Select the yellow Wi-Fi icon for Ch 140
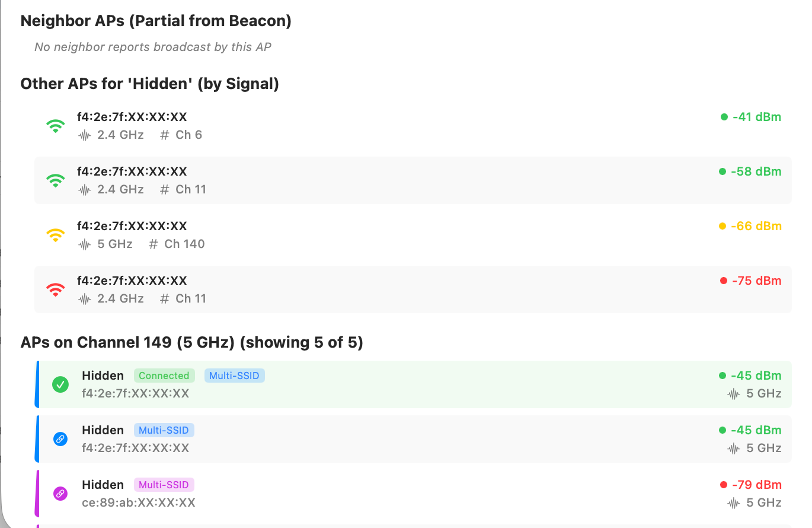The width and height of the screenshot is (812, 528). click(x=56, y=235)
